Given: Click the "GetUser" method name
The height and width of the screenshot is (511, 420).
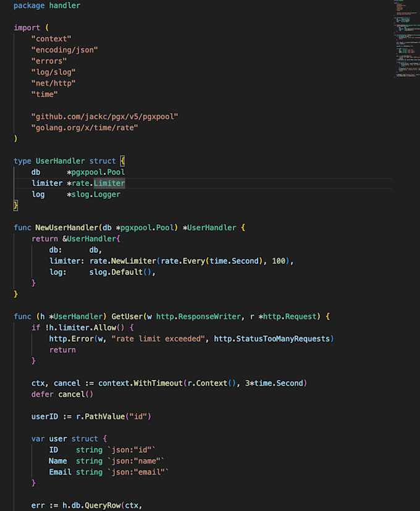Looking at the screenshot, I should click(127, 316).
